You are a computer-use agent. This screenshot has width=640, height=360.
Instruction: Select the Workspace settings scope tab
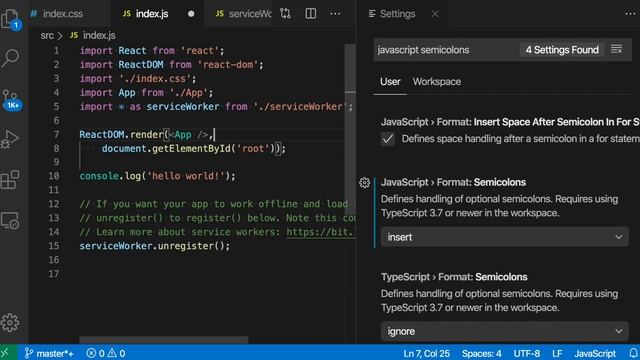(436, 82)
